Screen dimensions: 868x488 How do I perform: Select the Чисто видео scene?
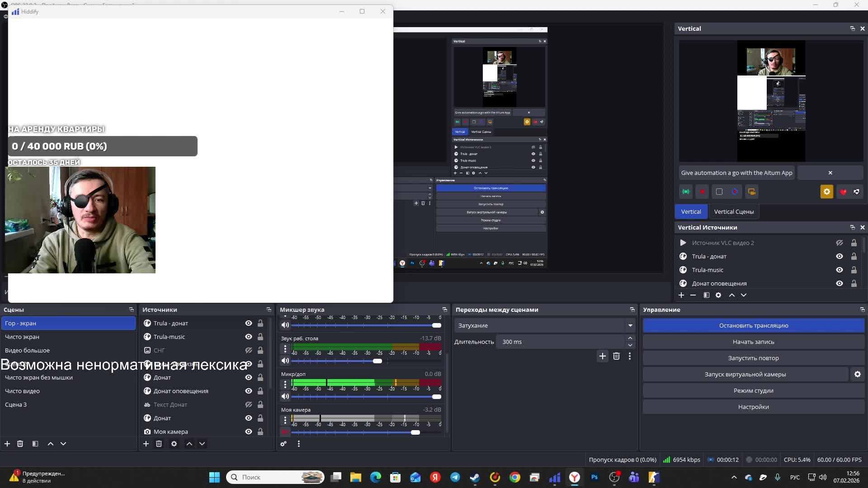pyautogui.click(x=23, y=391)
